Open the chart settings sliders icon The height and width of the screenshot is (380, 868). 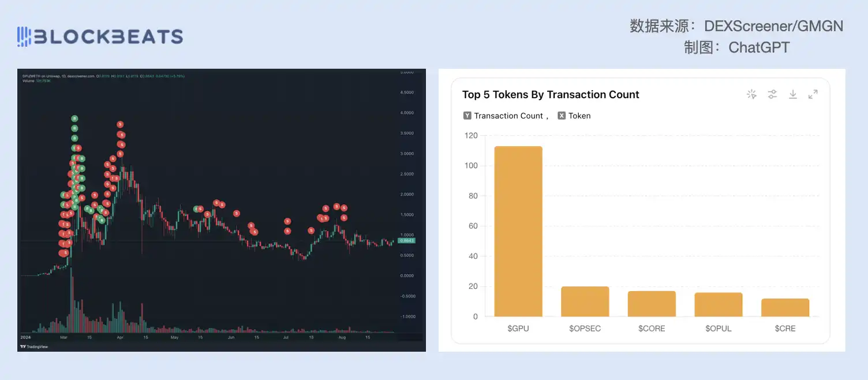772,94
